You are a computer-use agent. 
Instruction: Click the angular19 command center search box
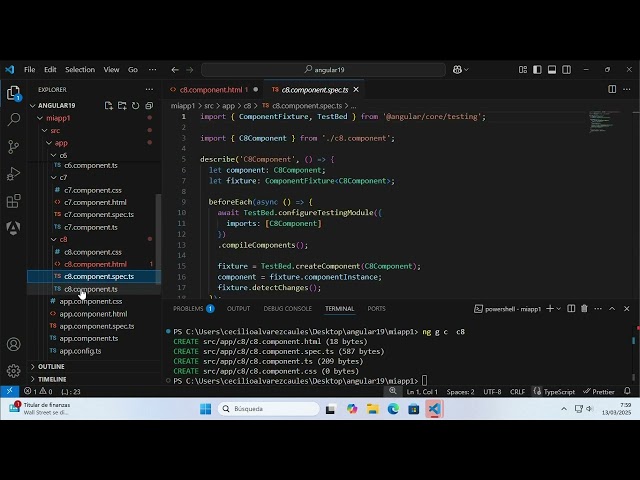pyautogui.click(x=323, y=70)
